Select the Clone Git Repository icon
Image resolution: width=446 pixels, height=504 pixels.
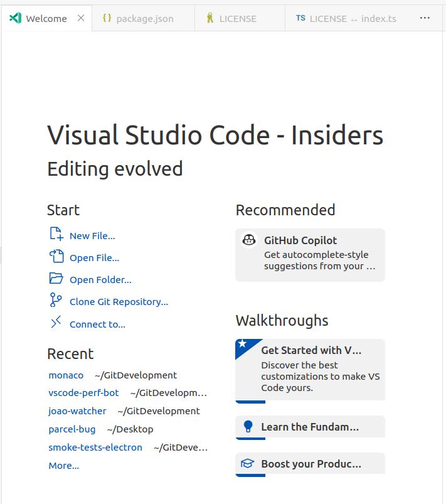tap(55, 299)
